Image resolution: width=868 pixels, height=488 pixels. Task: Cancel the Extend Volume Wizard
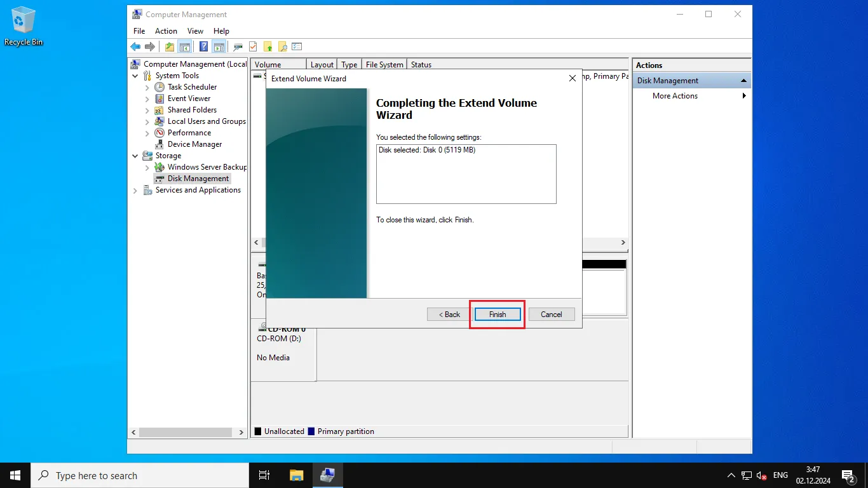(551, 315)
